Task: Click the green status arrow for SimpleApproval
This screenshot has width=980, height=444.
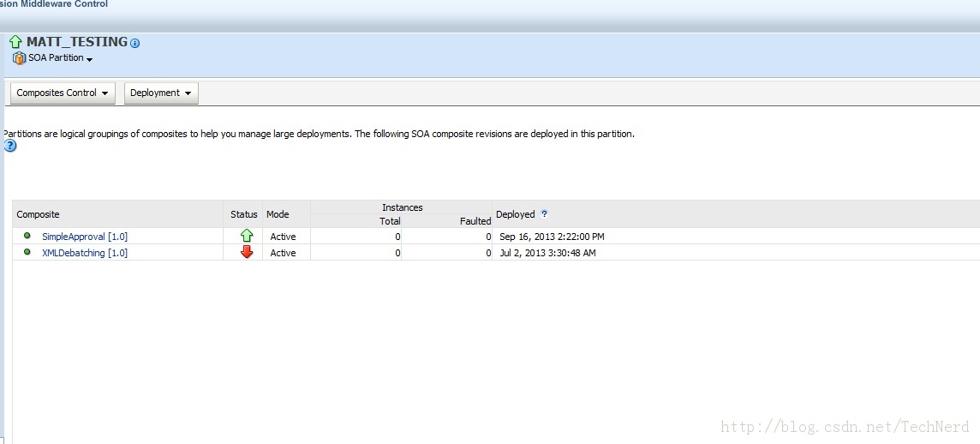Action: click(x=247, y=236)
